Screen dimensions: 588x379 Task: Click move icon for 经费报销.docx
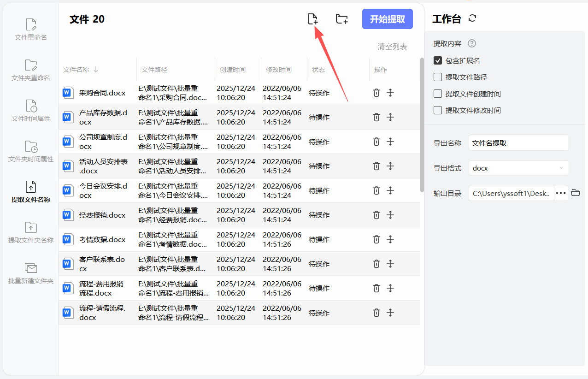point(390,215)
